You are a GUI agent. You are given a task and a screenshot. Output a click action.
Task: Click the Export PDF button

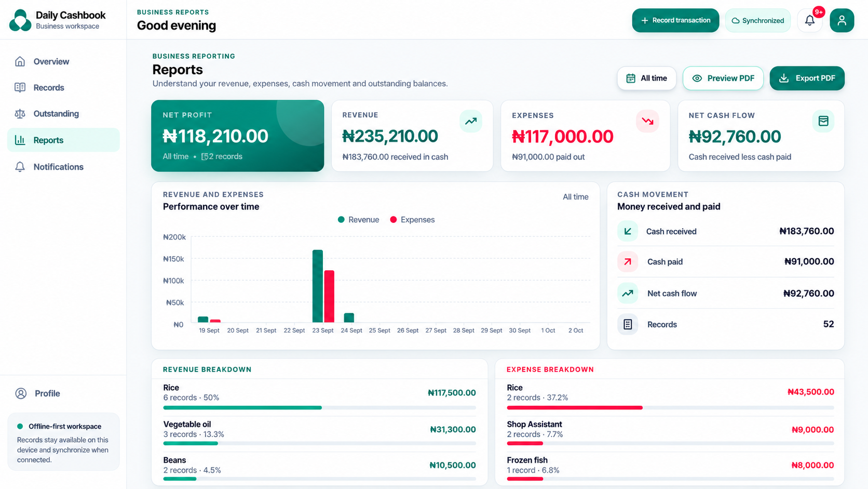pyautogui.click(x=807, y=78)
